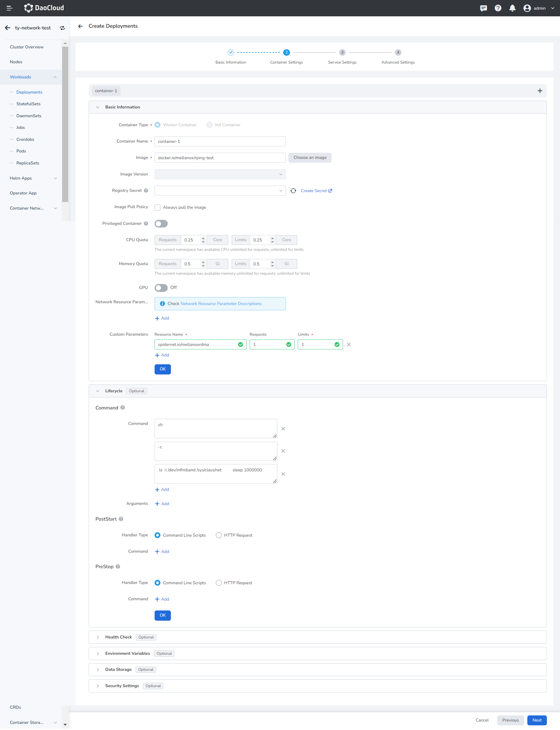Enable Always pull the image checkbox
Viewport: 560px width, 730px height.
(158, 207)
